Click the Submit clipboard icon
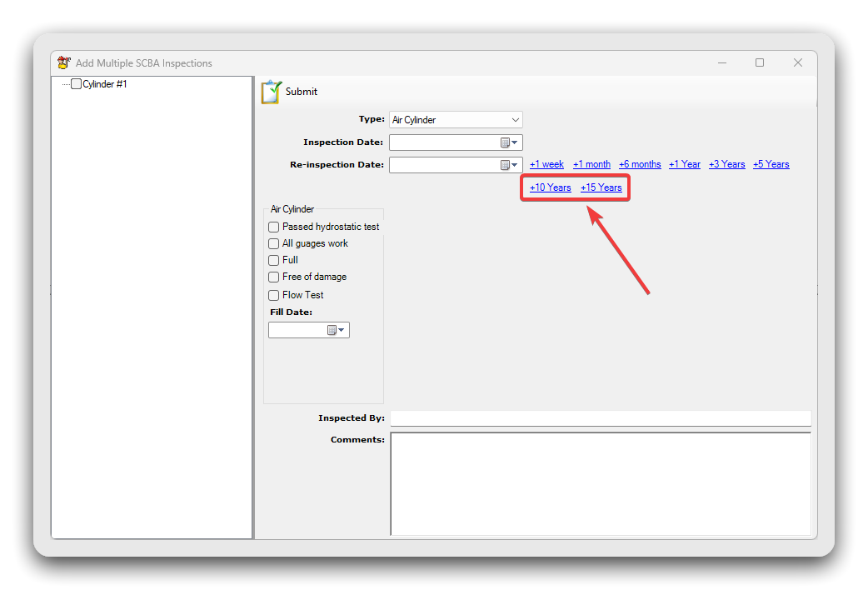This screenshot has width=868, height=590. coord(272,92)
